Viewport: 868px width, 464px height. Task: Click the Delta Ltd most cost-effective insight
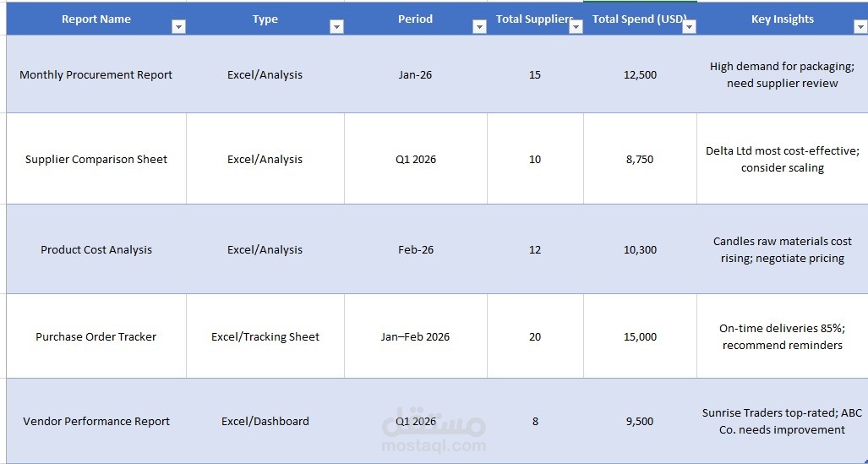point(782,160)
